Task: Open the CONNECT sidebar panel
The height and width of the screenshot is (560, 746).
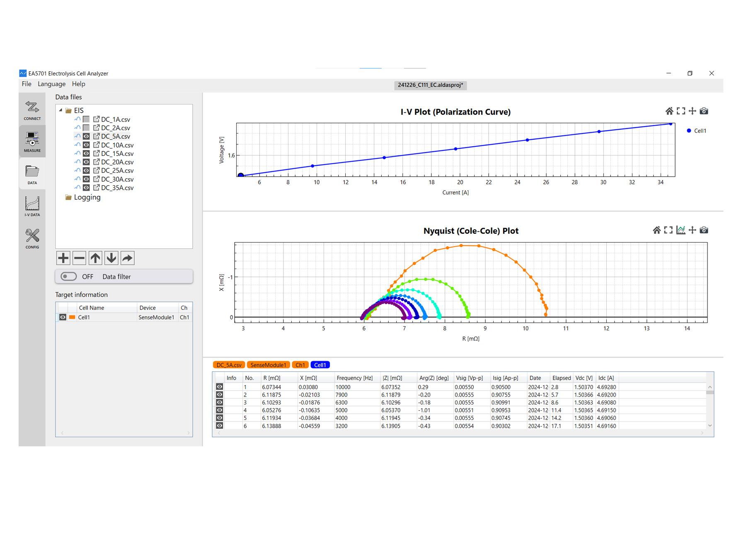Action: coord(32,110)
